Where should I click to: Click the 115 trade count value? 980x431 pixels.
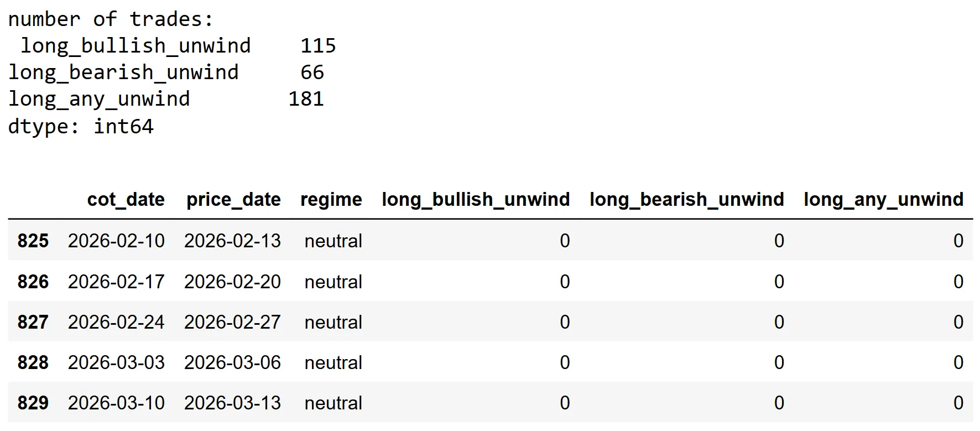tap(318, 45)
